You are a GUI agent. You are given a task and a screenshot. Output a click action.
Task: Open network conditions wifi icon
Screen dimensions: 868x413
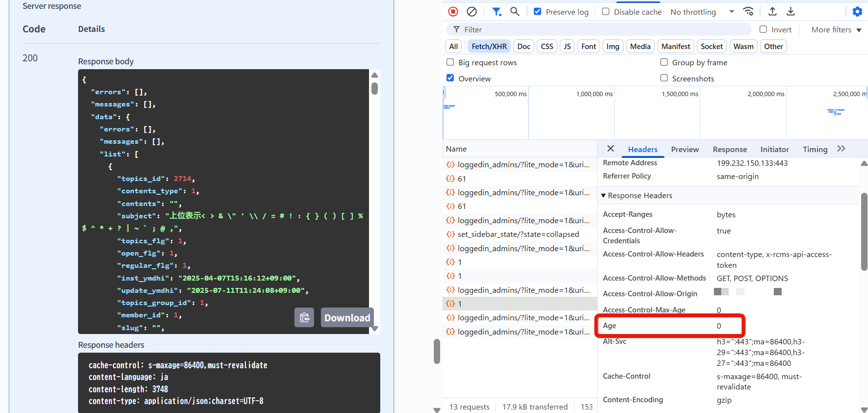[x=748, y=11]
